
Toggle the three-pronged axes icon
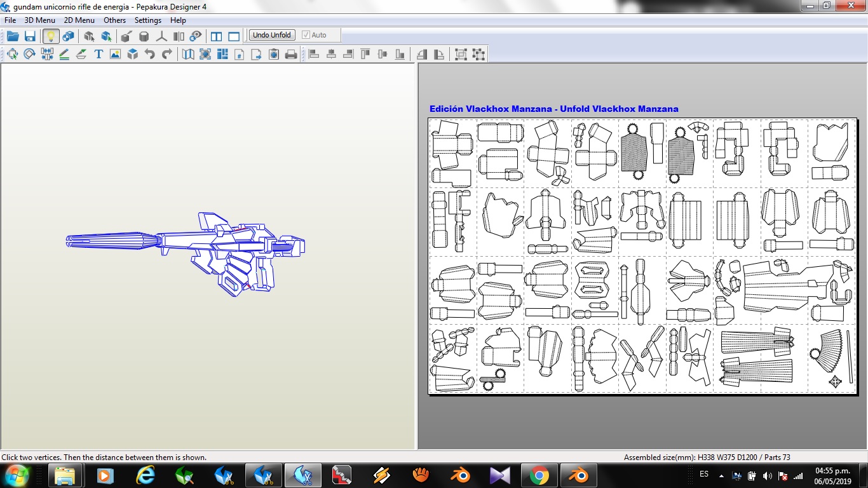[161, 36]
